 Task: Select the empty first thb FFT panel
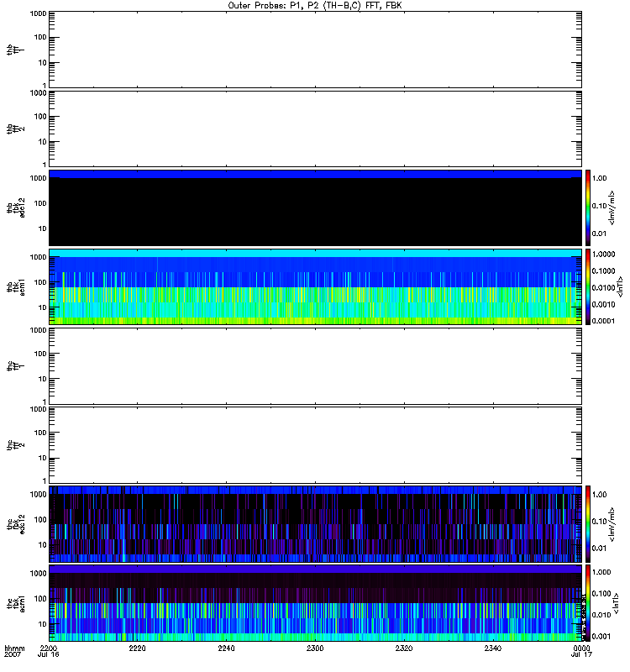click(315, 49)
